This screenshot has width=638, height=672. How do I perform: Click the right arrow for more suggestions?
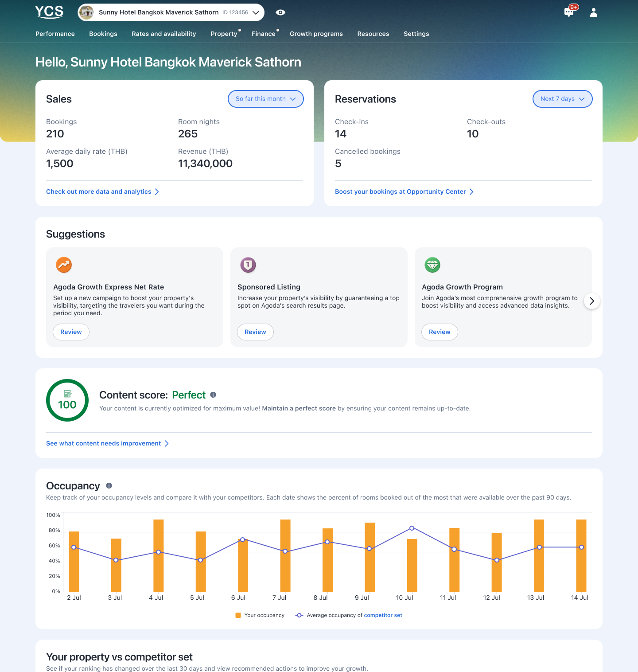coord(592,301)
